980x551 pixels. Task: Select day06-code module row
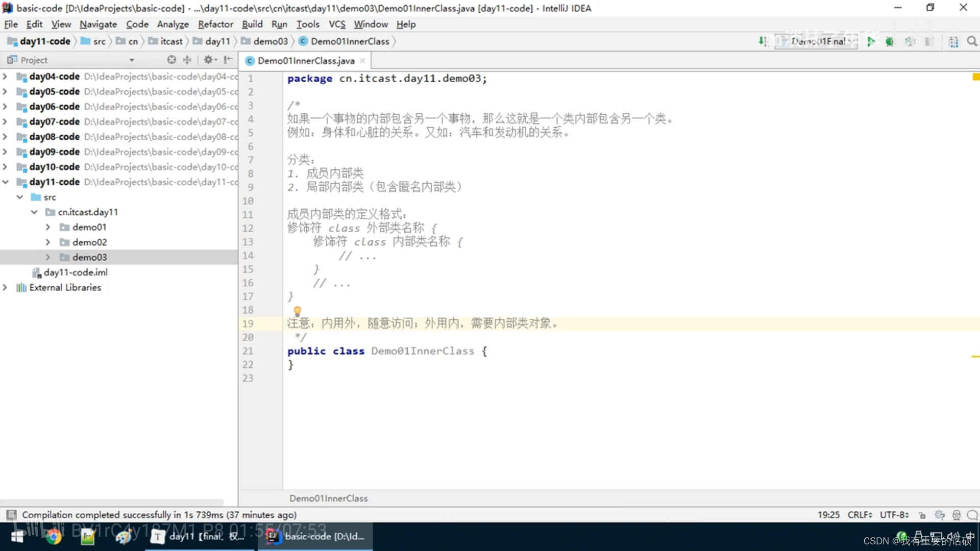click(119, 107)
